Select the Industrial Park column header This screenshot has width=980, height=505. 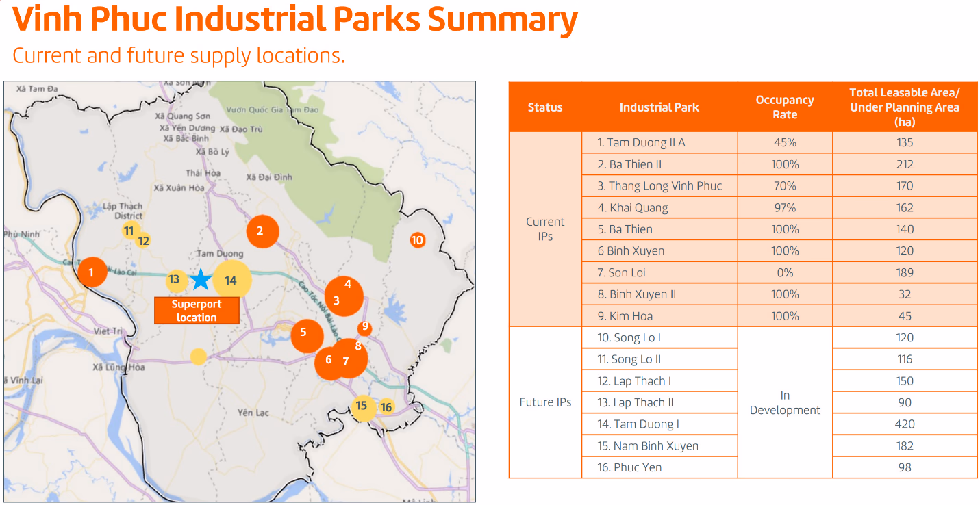coord(659,107)
